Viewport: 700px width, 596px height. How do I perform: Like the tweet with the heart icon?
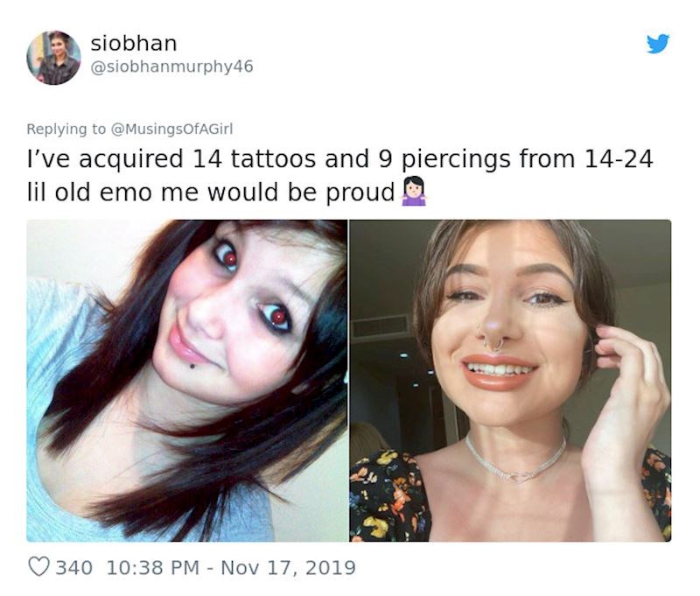(40, 567)
